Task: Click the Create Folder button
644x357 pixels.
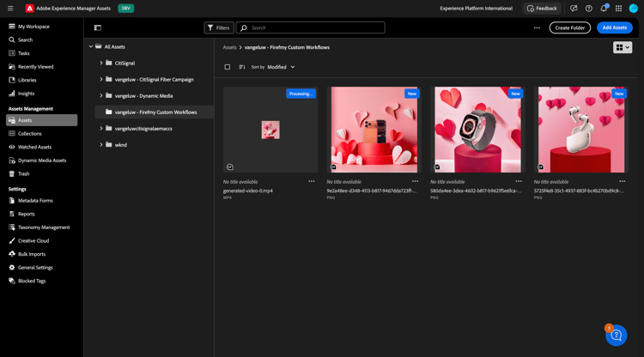Action: [569, 27]
